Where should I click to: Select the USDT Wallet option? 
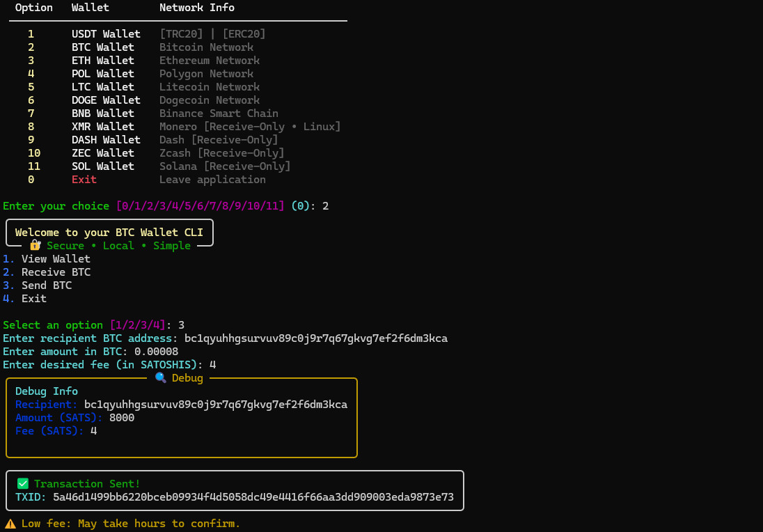(105, 34)
